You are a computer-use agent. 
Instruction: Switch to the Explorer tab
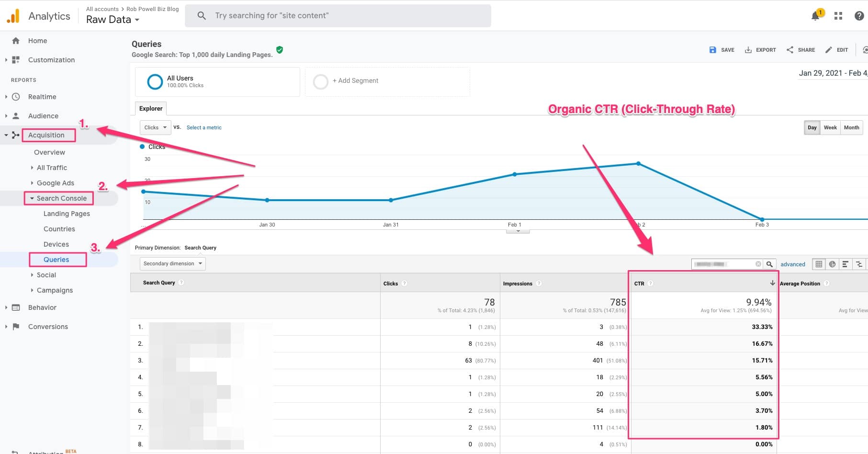pos(150,108)
